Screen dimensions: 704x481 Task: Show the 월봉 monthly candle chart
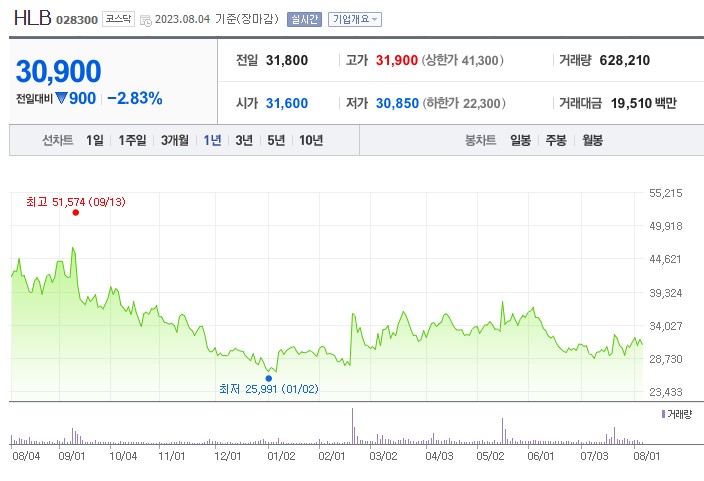(x=592, y=140)
